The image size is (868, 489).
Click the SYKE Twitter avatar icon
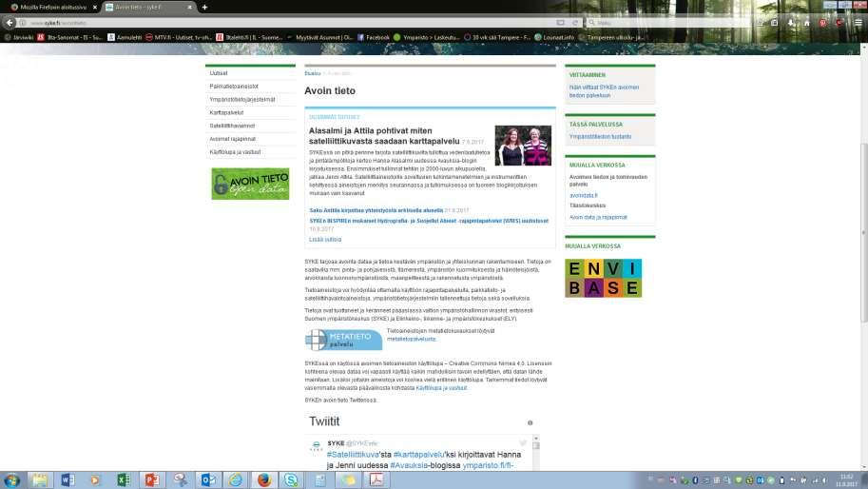316,446
